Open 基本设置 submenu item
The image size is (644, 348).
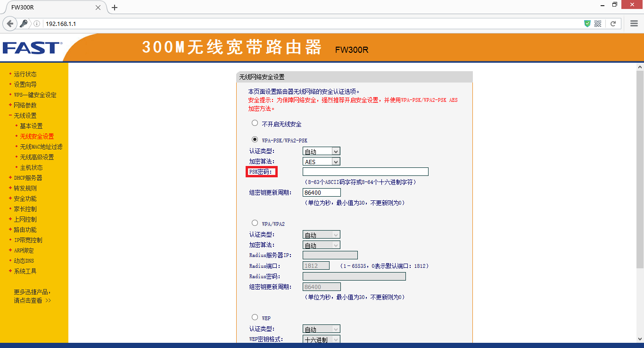pyautogui.click(x=31, y=126)
